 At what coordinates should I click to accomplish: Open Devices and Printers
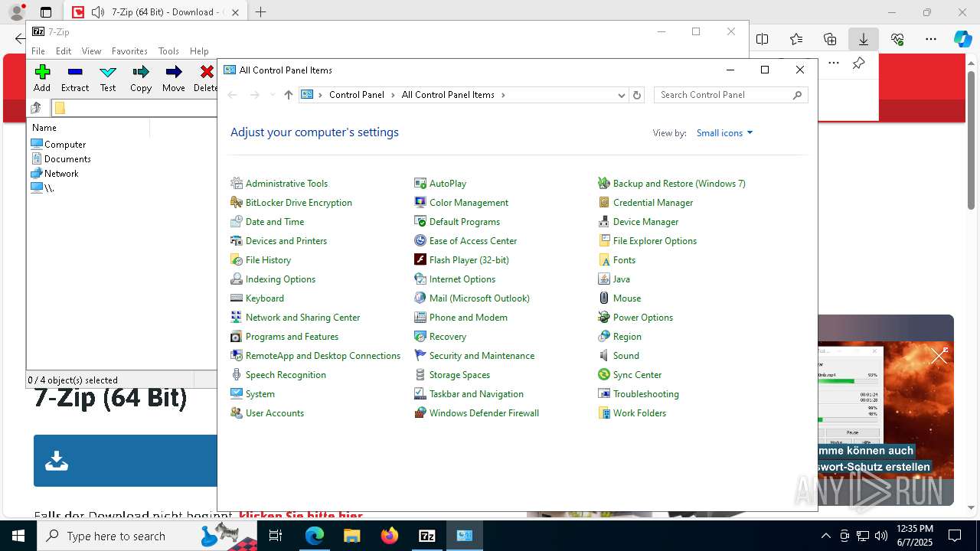coord(286,241)
